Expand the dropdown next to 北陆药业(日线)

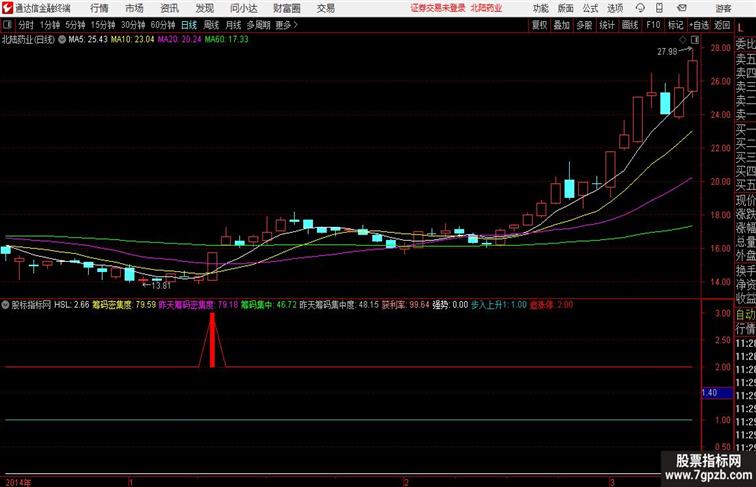pos(62,40)
